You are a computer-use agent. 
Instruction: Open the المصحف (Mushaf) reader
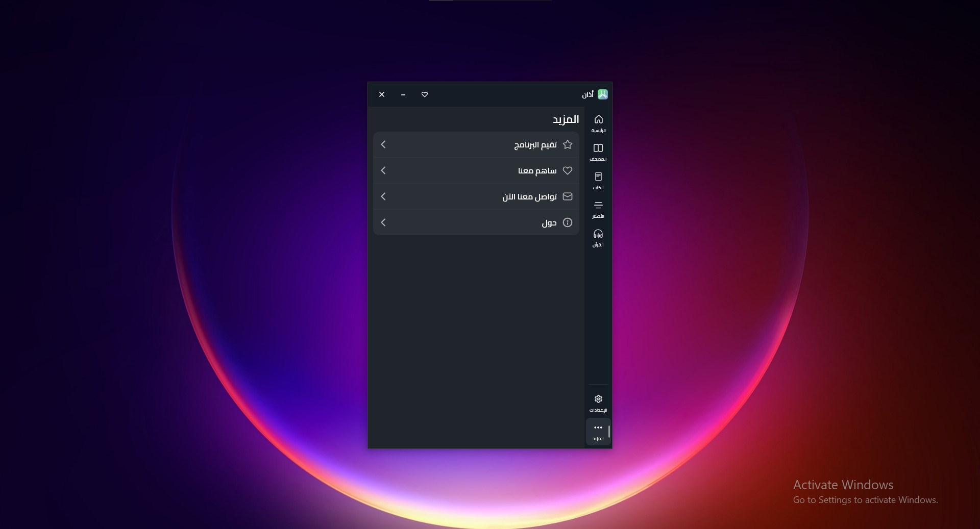598,153
